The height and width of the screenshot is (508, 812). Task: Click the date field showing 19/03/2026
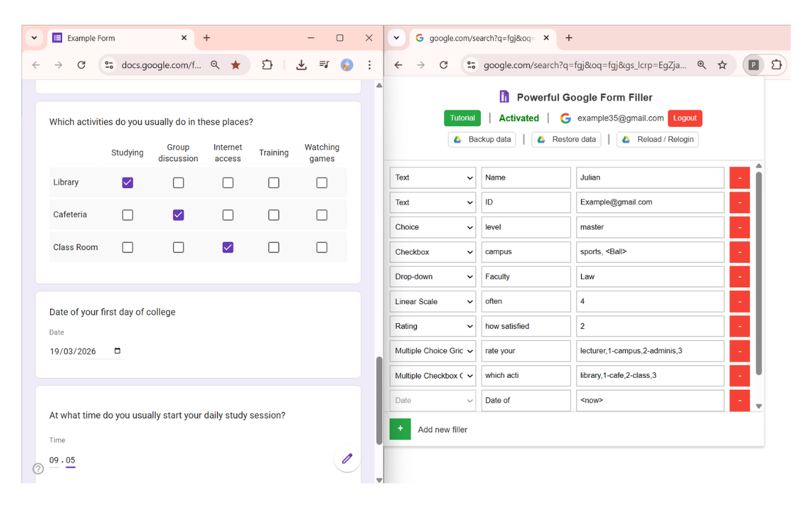[x=85, y=351]
